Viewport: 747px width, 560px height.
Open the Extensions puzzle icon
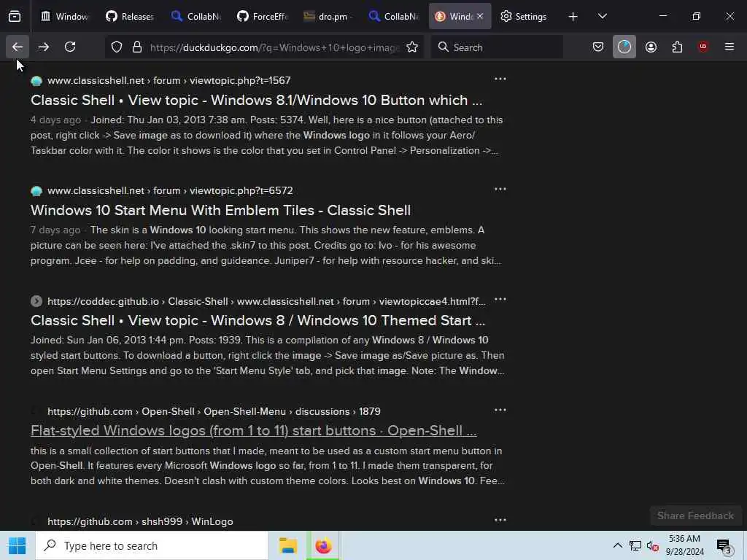677,47
